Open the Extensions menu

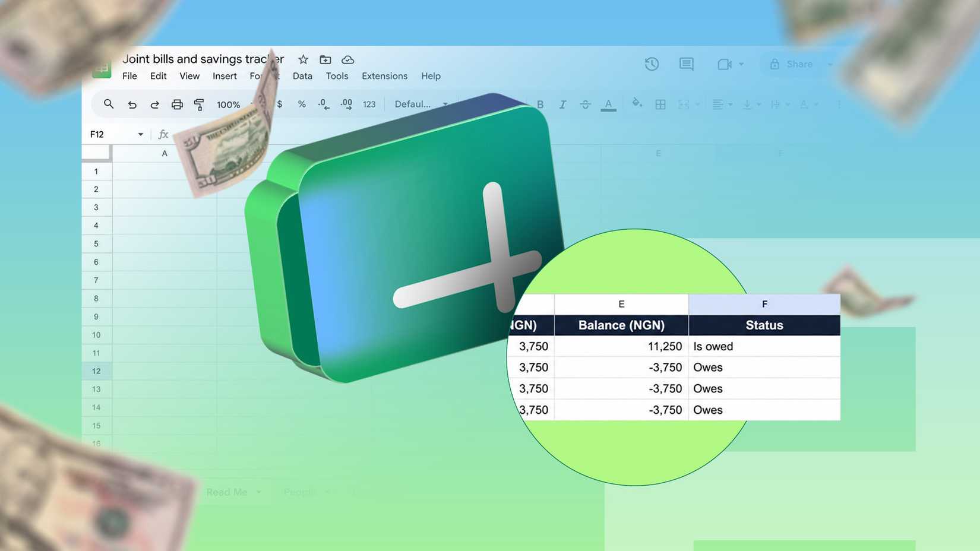click(x=384, y=76)
